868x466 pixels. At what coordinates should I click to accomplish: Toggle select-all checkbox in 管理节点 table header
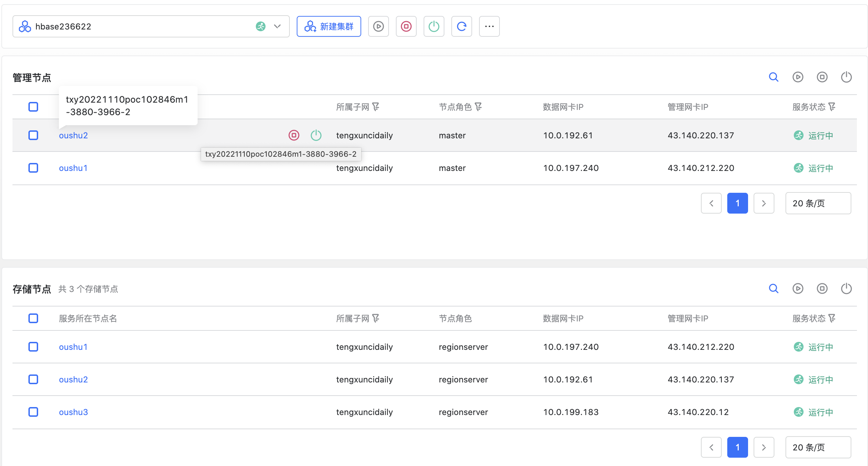point(33,107)
